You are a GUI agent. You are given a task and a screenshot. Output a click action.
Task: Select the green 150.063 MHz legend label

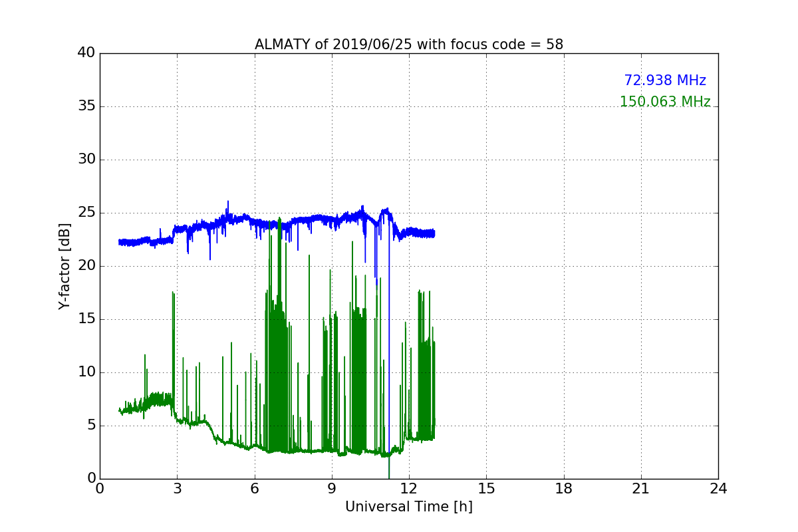tap(665, 102)
